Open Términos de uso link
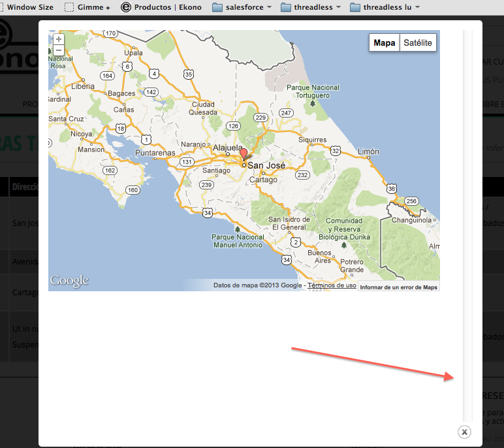The height and width of the screenshot is (448, 504). point(332,285)
